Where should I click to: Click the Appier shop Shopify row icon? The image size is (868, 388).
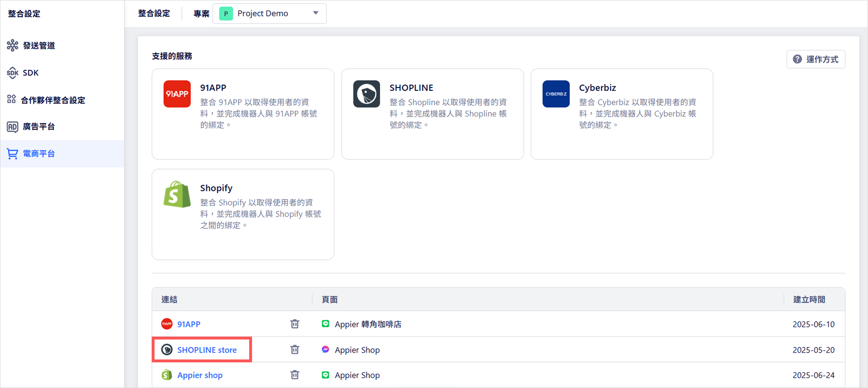[x=167, y=375]
